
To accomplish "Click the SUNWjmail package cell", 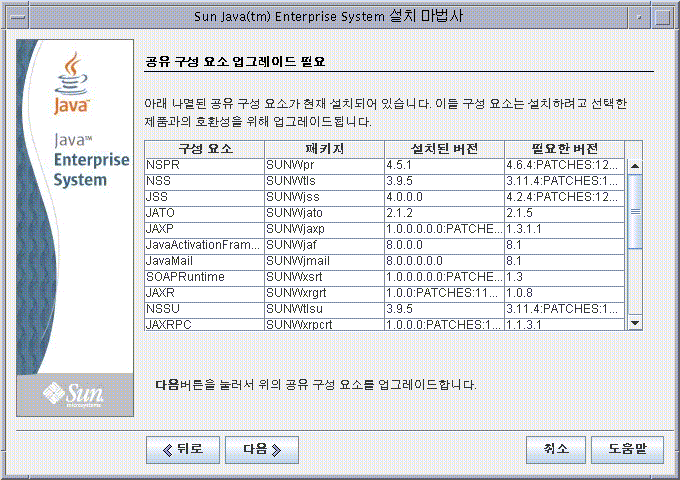I will tap(324, 261).
